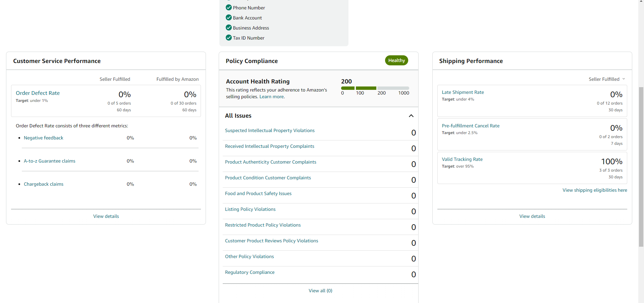Open Restricted Product Policy Violations
Screen dimensions: 644x303
pyautogui.click(x=263, y=225)
